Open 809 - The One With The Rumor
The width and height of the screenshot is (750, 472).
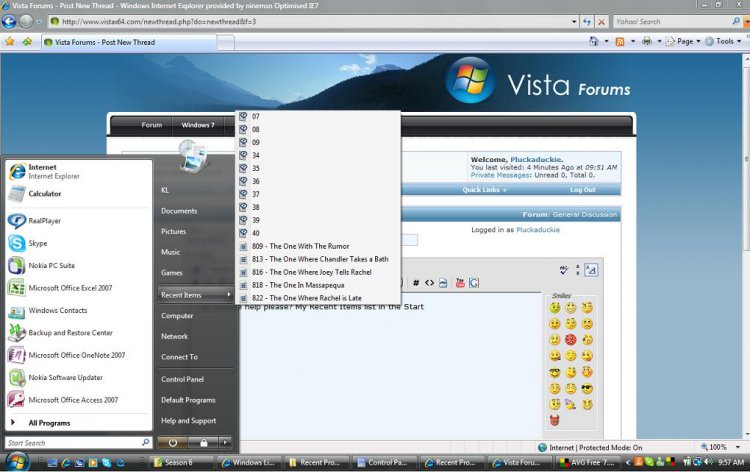(318, 246)
